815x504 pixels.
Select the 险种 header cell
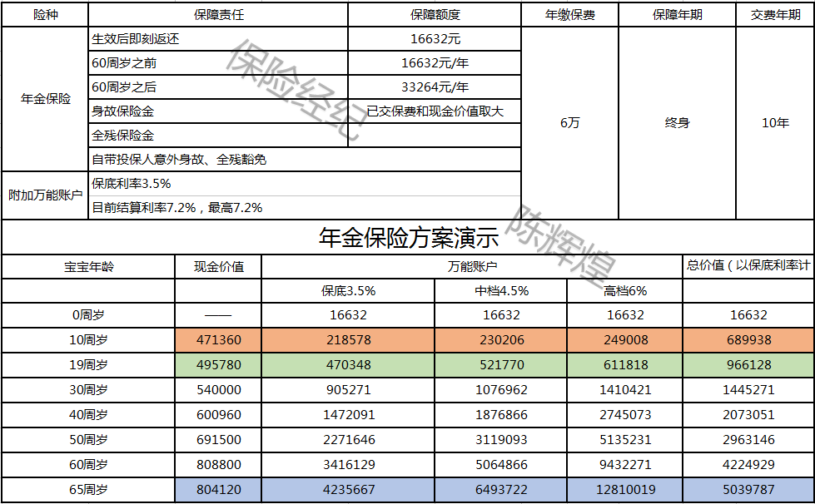pyautogui.click(x=43, y=13)
